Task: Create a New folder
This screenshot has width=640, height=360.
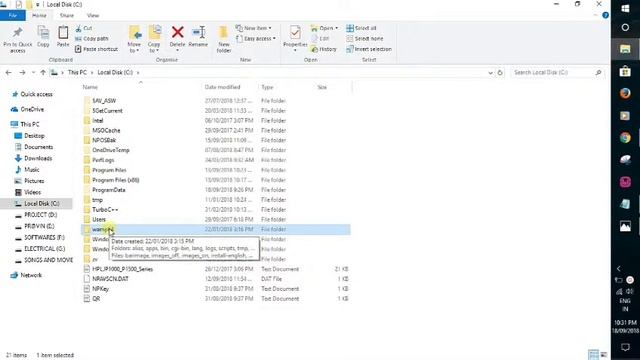Action: click(x=224, y=40)
